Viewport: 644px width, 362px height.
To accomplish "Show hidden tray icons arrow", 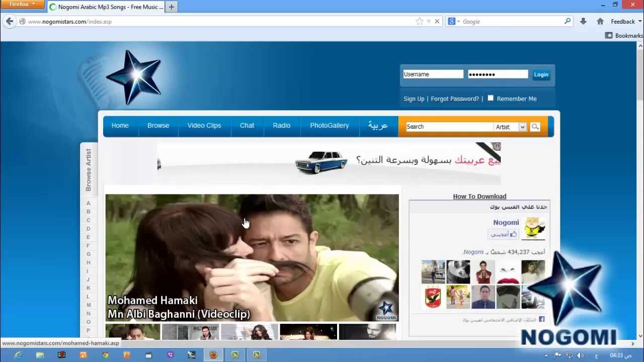I will [x=546, y=355].
